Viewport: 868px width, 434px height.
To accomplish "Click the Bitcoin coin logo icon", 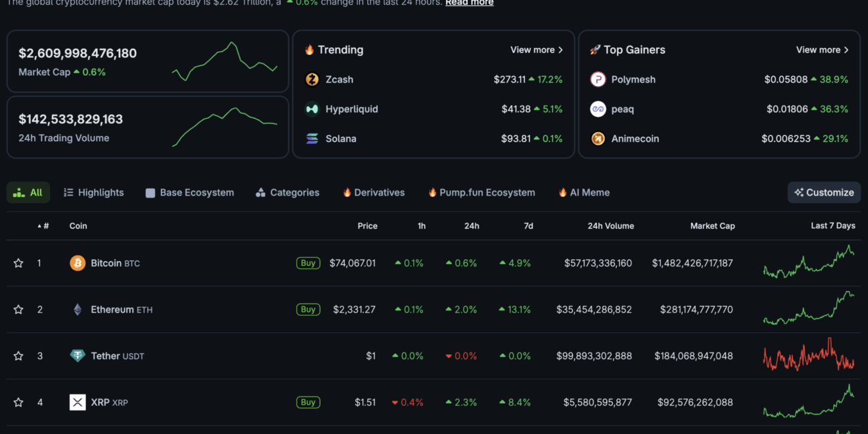I will tap(77, 263).
